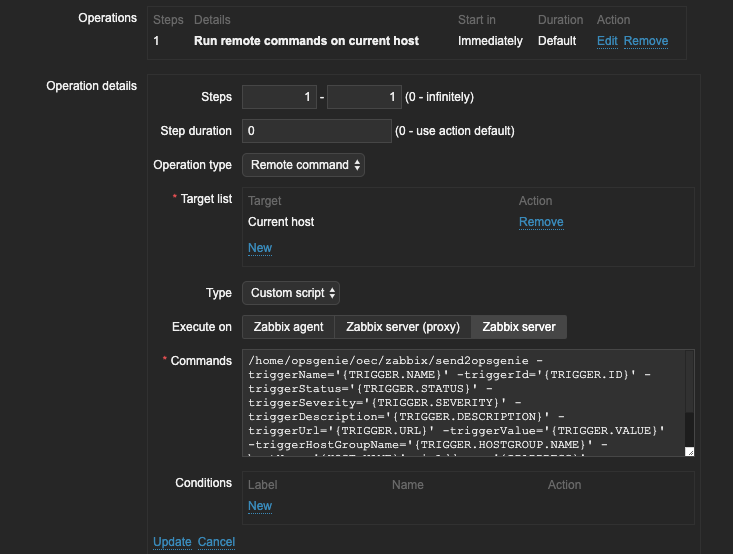Edit operation step 1
Viewport: 733px width, 554px height.
tap(607, 41)
